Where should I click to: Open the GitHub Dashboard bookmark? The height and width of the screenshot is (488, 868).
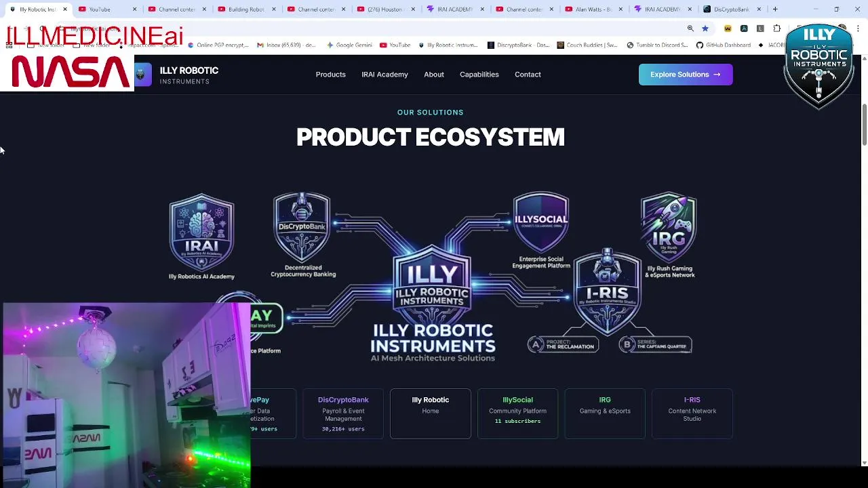pyautogui.click(x=723, y=45)
